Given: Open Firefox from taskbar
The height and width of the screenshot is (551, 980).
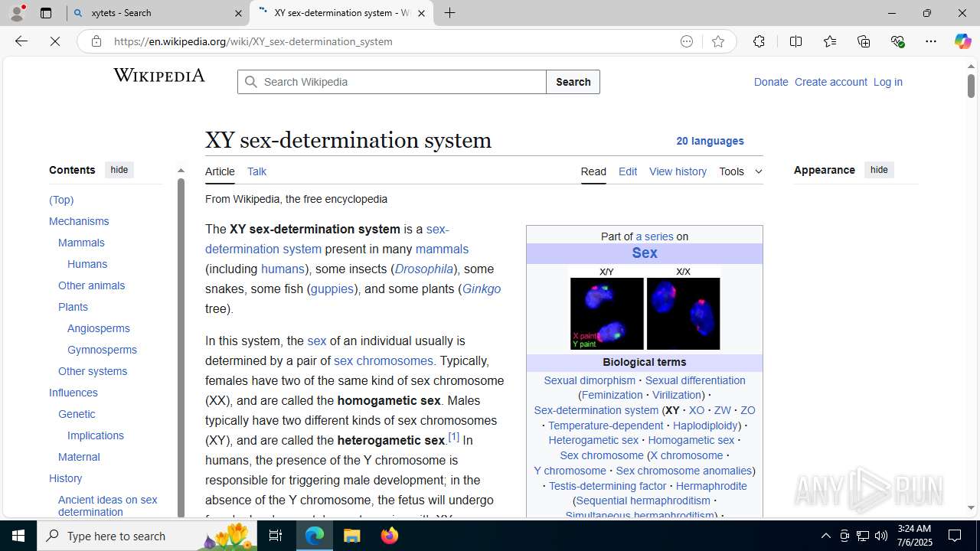Looking at the screenshot, I should pyautogui.click(x=389, y=536).
